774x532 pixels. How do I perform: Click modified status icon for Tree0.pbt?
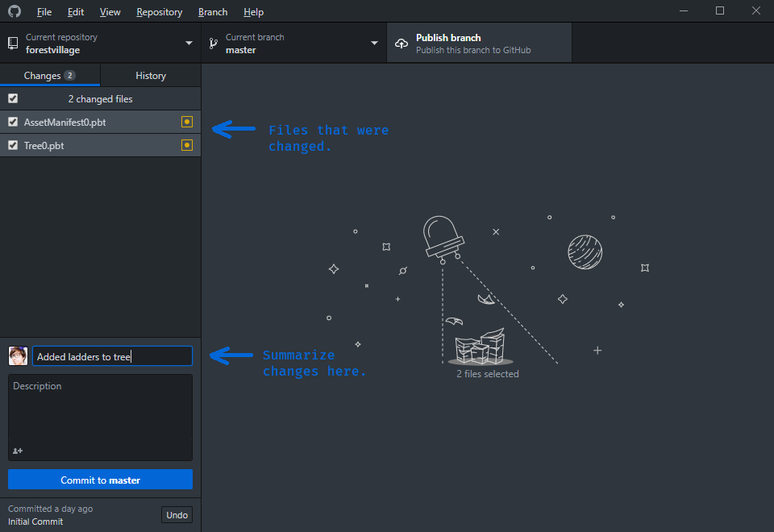pyautogui.click(x=187, y=145)
